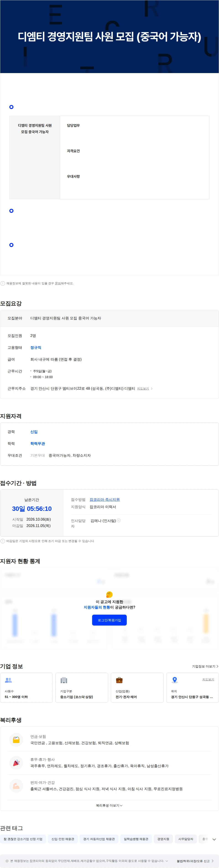Image resolution: width=219 pixels, height=868 pixels.
Task: Click the 주5일(월~금) work days text
Action: point(42,371)
